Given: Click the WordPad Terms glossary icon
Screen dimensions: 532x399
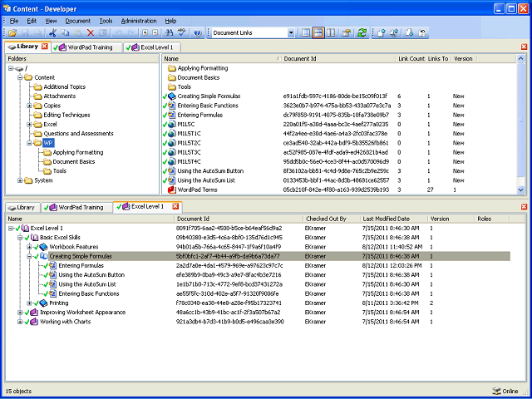Looking at the screenshot, I should [172, 190].
